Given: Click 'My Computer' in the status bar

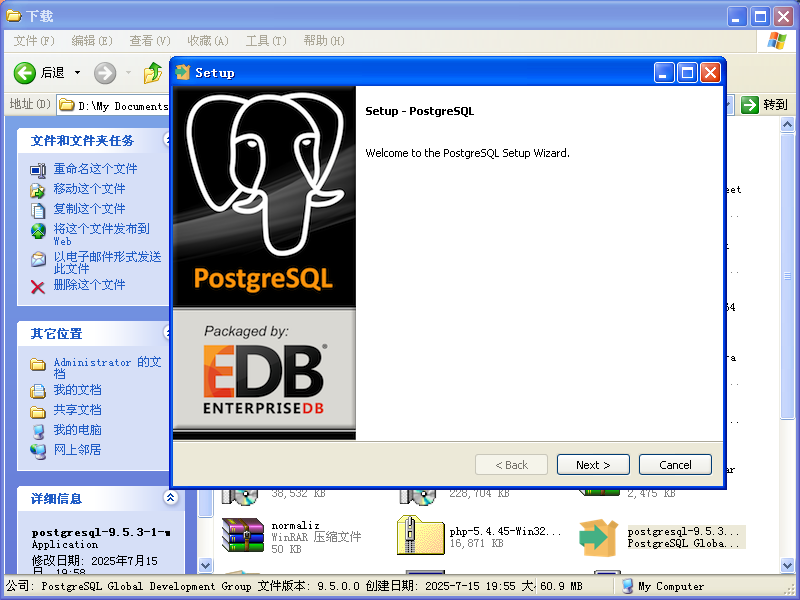Looking at the screenshot, I should point(670,586).
